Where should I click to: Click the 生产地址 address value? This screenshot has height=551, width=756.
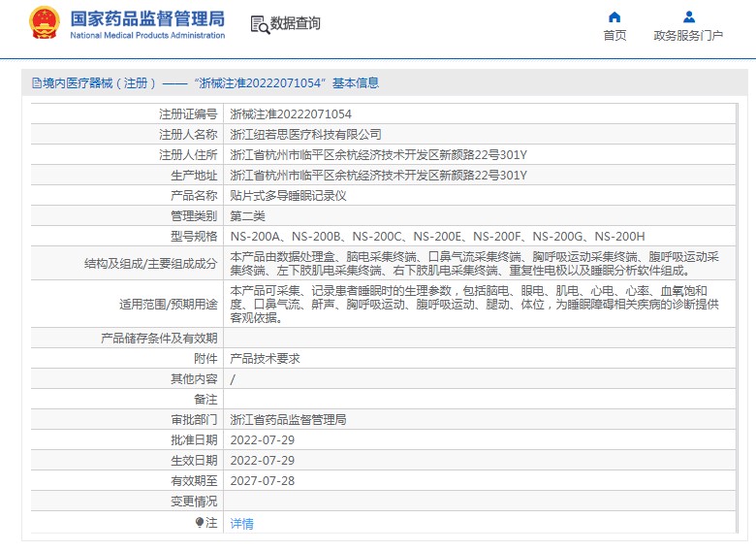[x=378, y=176]
